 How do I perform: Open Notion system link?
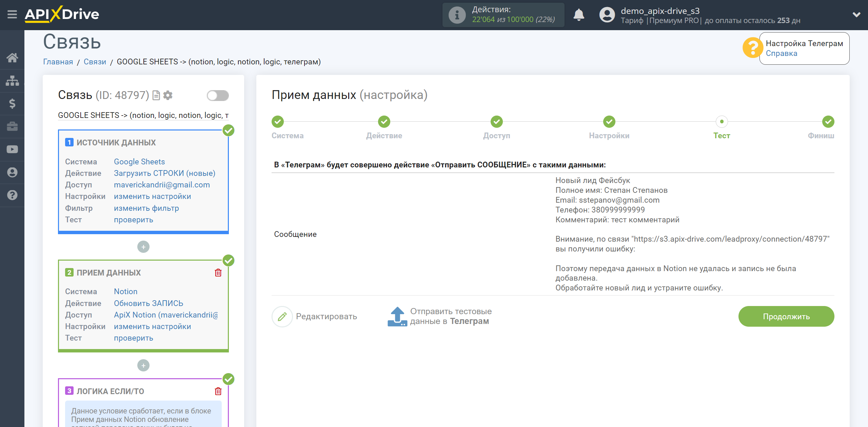[x=125, y=291]
